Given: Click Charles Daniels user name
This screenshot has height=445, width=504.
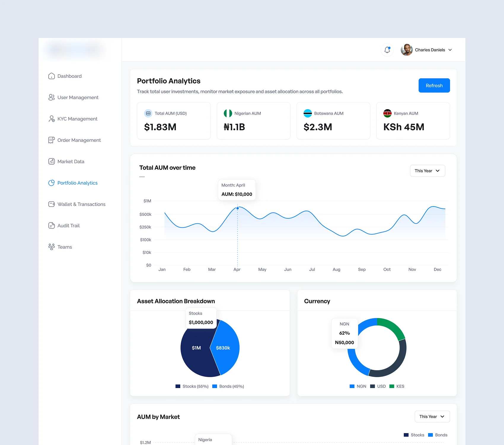Looking at the screenshot, I should [430, 50].
